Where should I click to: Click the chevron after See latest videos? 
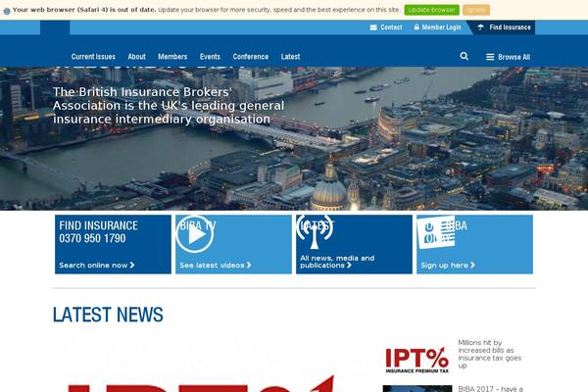click(249, 266)
